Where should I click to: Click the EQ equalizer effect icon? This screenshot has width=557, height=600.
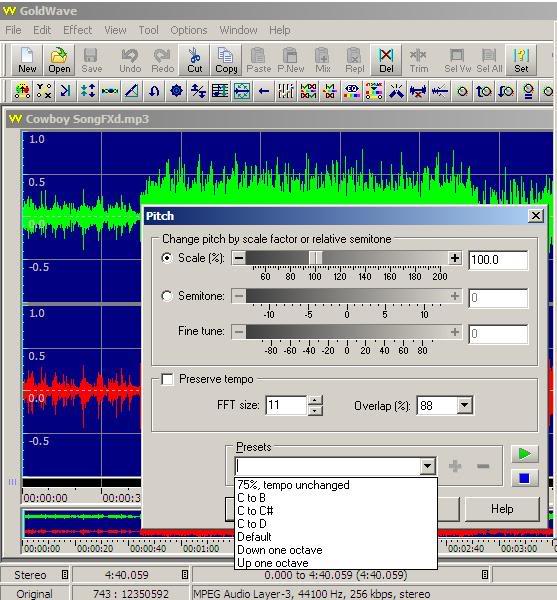(x=352, y=91)
